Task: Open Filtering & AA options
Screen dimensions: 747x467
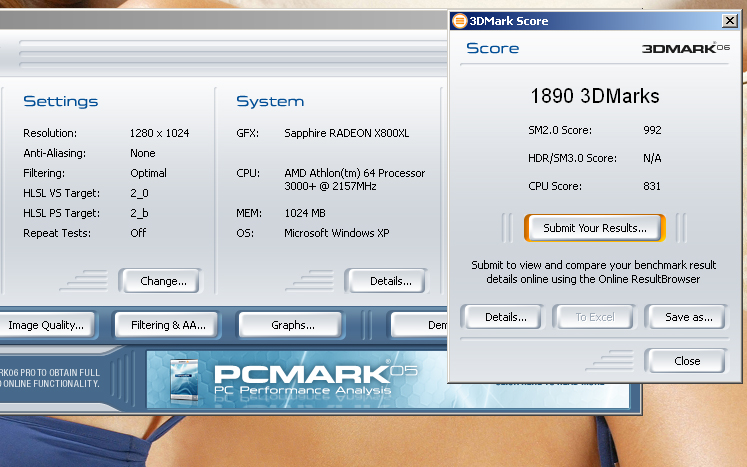Action: pyautogui.click(x=167, y=325)
